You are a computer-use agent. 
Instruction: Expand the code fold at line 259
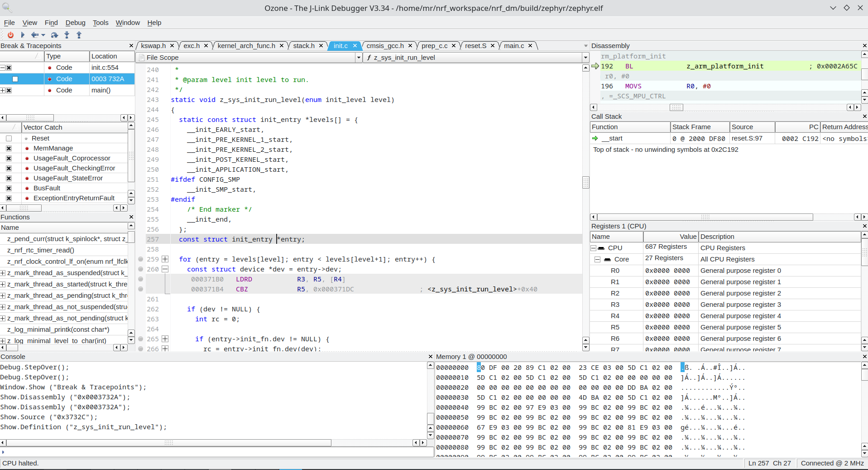[x=165, y=259]
